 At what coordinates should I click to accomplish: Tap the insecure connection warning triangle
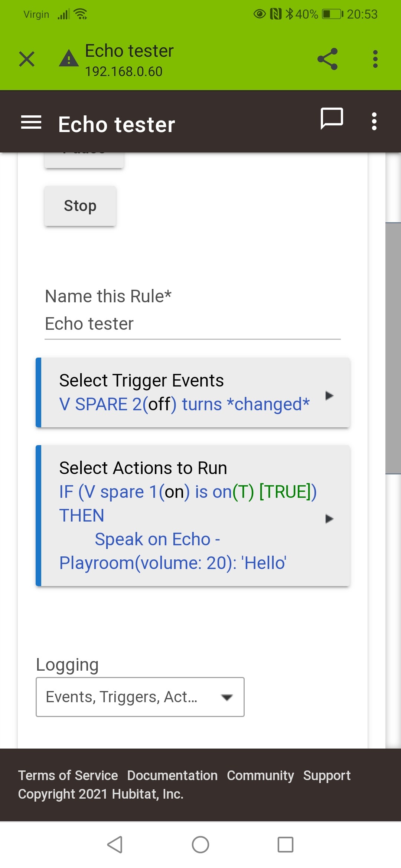[x=69, y=59]
